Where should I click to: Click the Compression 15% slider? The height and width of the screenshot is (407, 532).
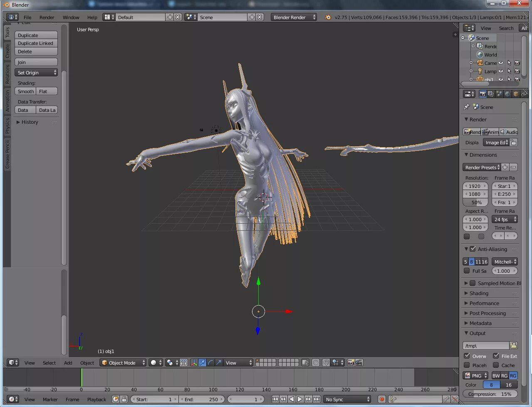click(x=490, y=394)
